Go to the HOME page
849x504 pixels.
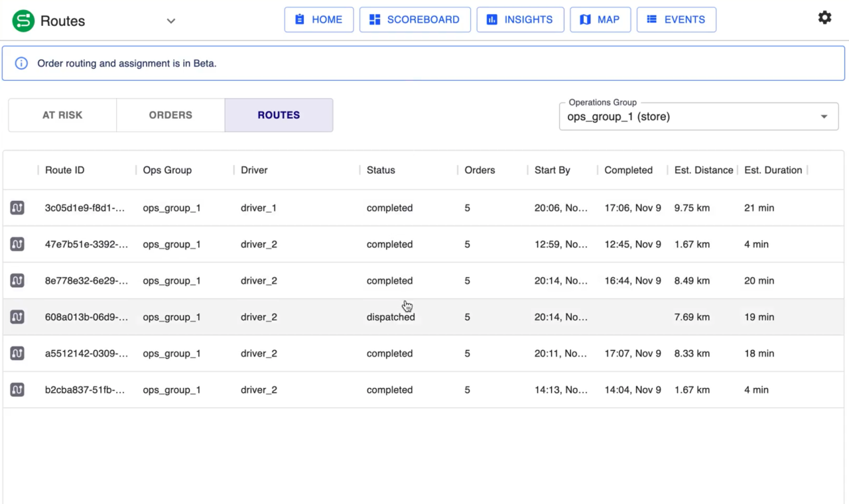pos(318,20)
